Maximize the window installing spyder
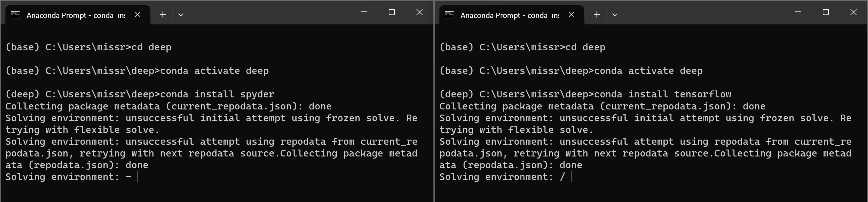Viewport: 868px width, 202px height. coord(392,12)
